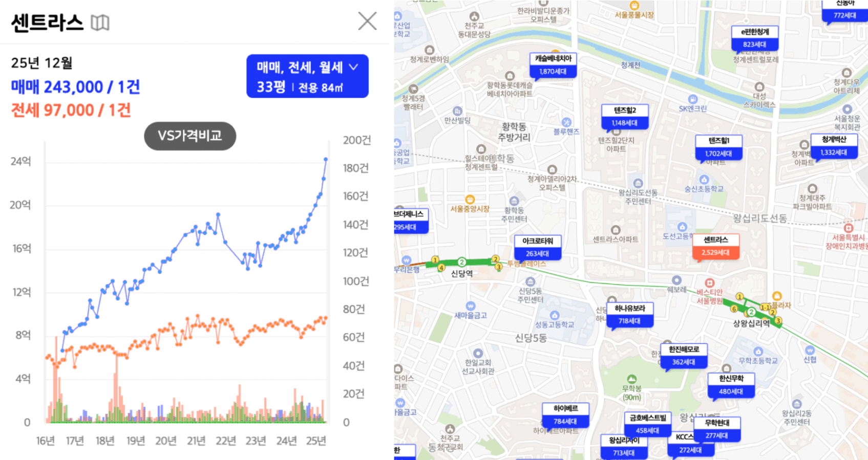
Task: Click the 200건 volume axis label
Action: (357, 140)
